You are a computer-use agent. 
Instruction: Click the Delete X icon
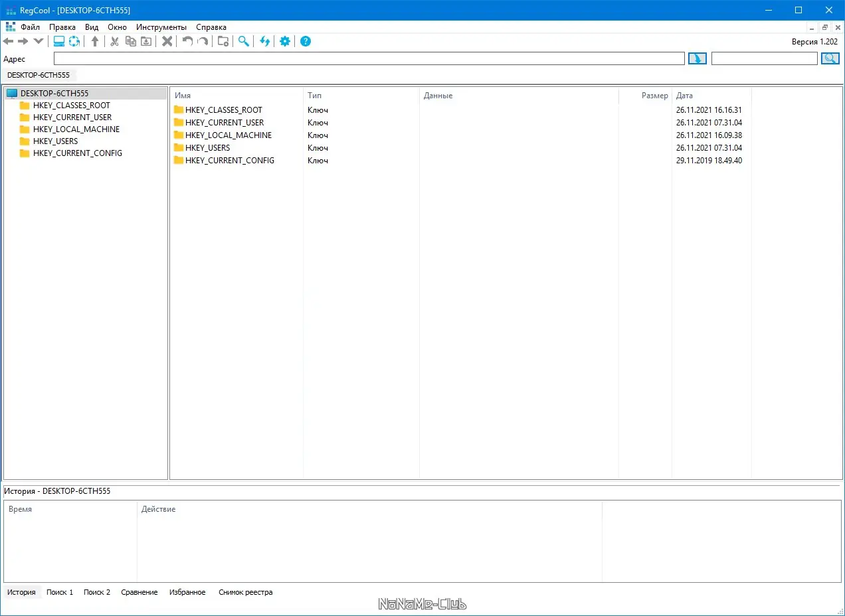coord(167,41)
